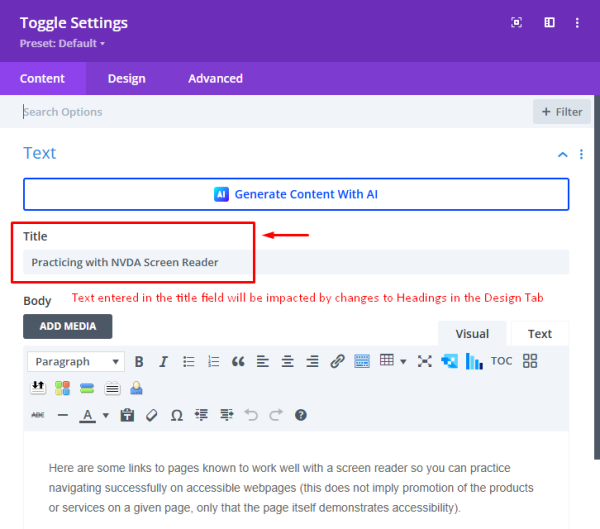
Task: Insert a bulleted list
Action: coord(189,361)
